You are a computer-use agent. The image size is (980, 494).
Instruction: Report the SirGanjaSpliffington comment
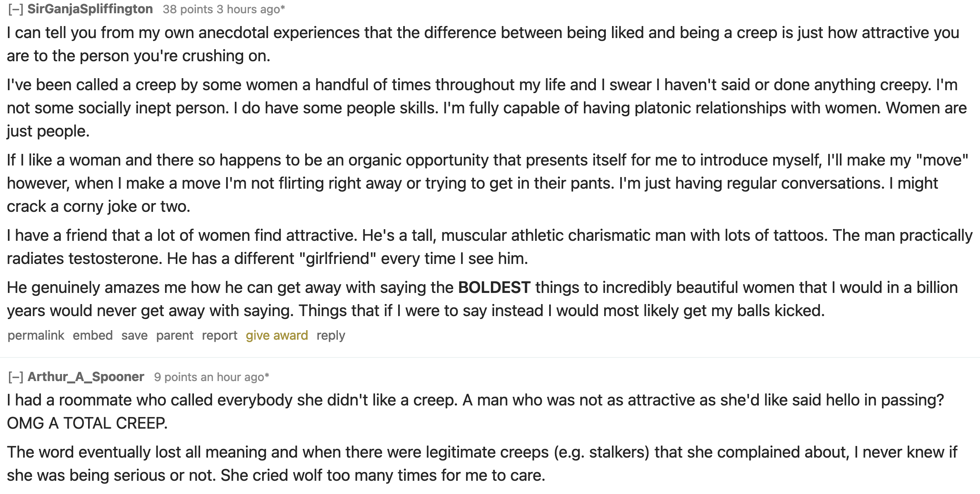tap(220, 335)
